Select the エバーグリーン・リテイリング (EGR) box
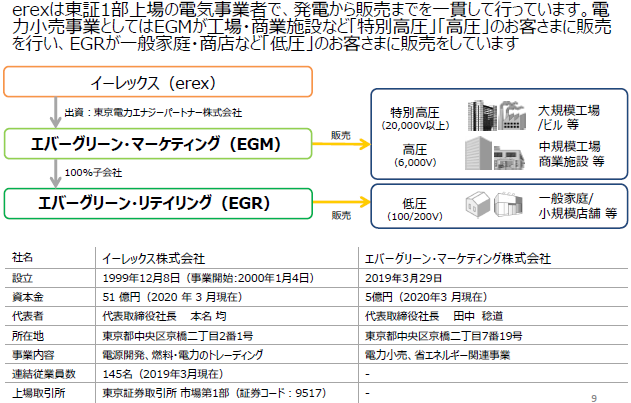Screen dimensions: 631x403 (x=158, y=204)
